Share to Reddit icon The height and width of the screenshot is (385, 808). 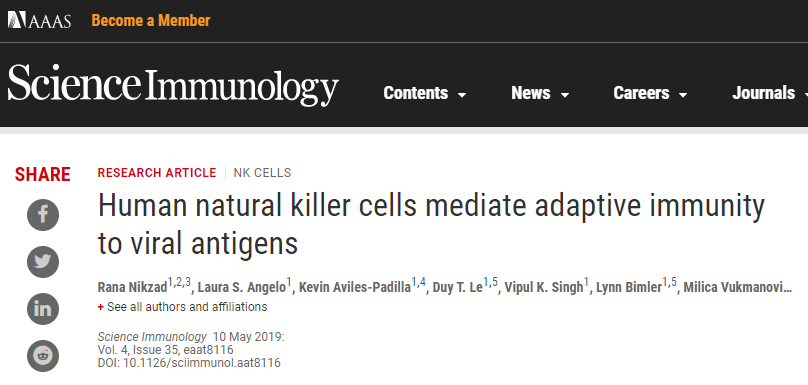(43, 356)
